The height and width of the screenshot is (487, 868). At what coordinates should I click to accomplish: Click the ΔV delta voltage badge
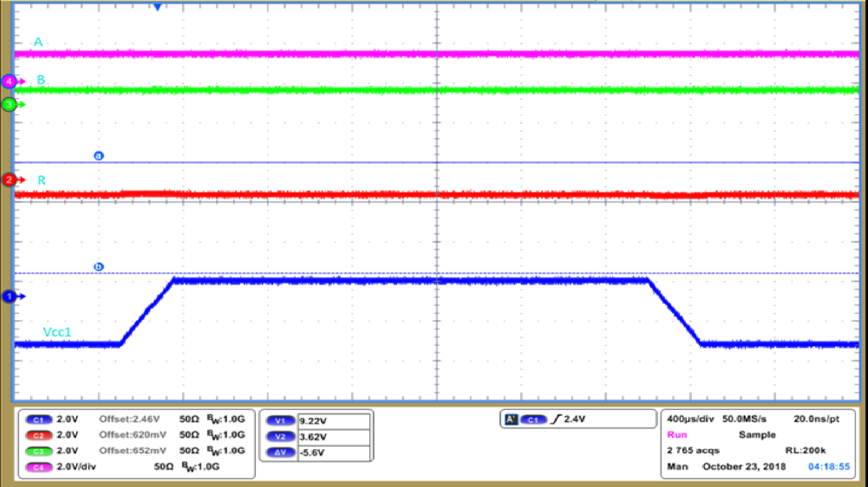point(280,453)
